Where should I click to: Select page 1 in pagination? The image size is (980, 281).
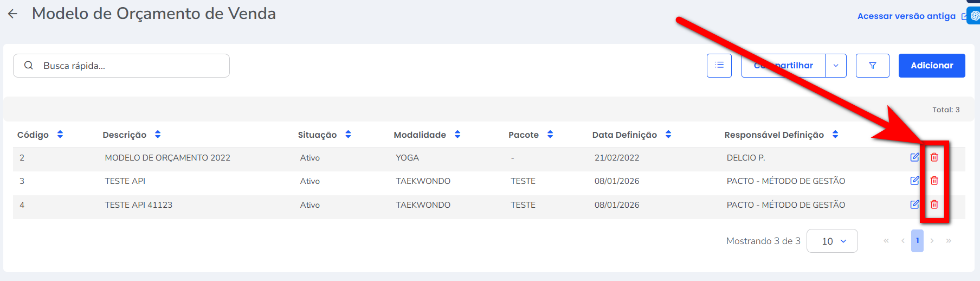coord(917,241)
